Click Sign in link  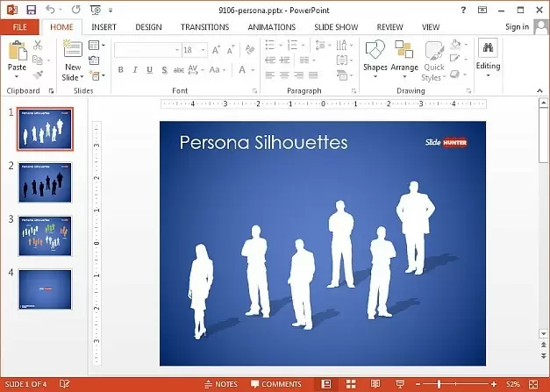[x=517, y=27]
